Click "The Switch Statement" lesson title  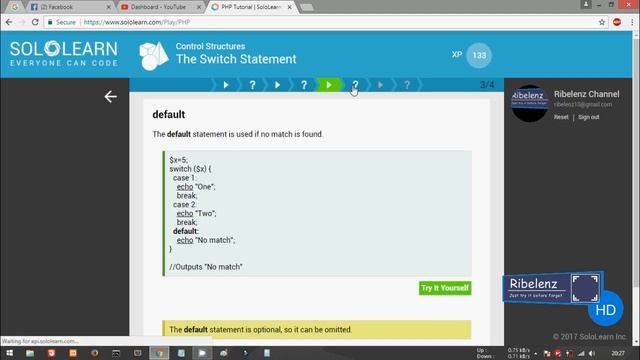click(236, 59)
